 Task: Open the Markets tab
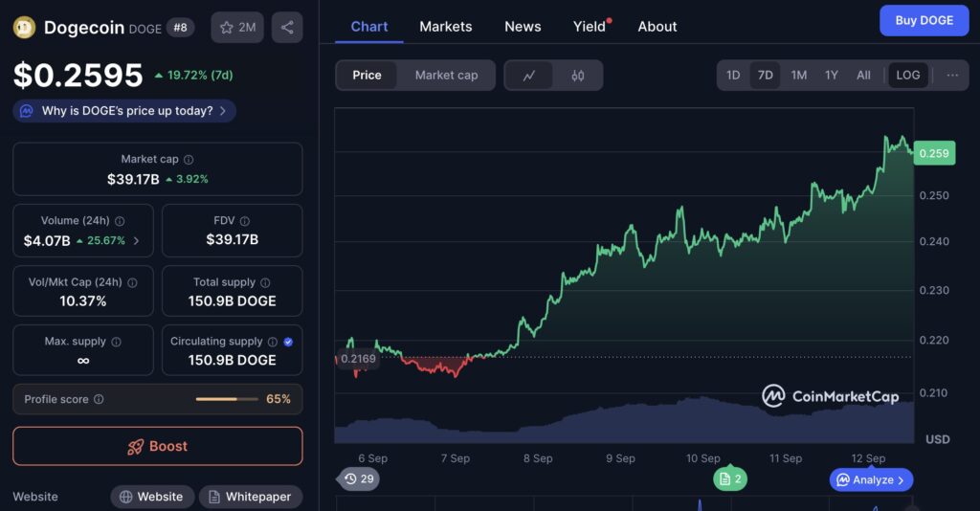(446, 27)
